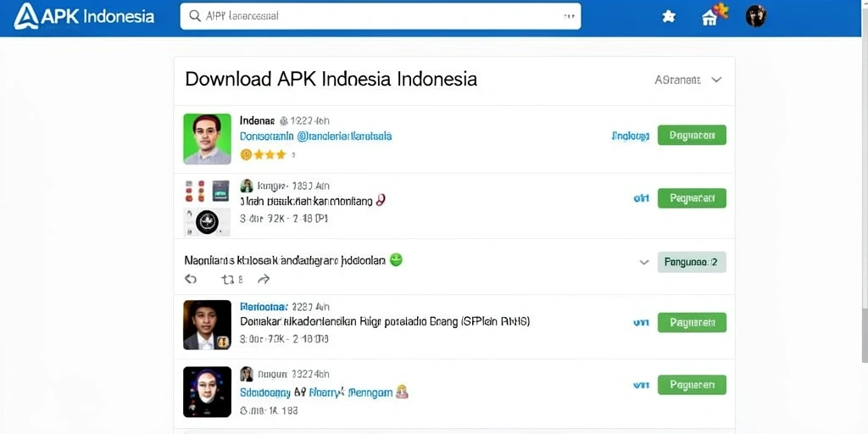Click the retweet-style repost icon
Screen dimensions: 868x434
pyautogui.click(x=228, y=280)
